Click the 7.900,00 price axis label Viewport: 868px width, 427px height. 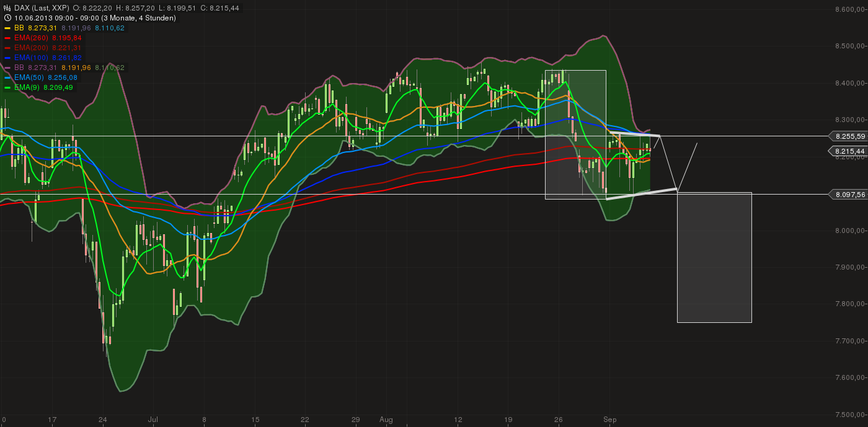[x=850, y=267]
